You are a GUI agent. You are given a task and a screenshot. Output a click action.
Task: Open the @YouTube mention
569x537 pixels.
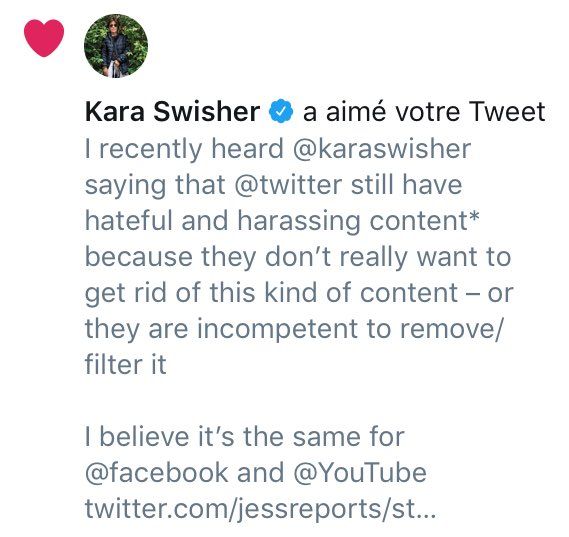pos(359,473)
